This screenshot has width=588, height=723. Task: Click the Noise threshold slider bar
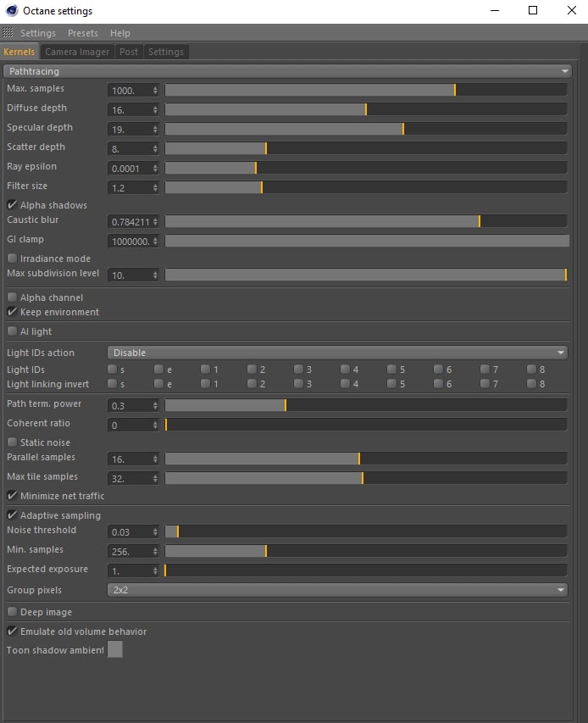(x=366, y=531)
